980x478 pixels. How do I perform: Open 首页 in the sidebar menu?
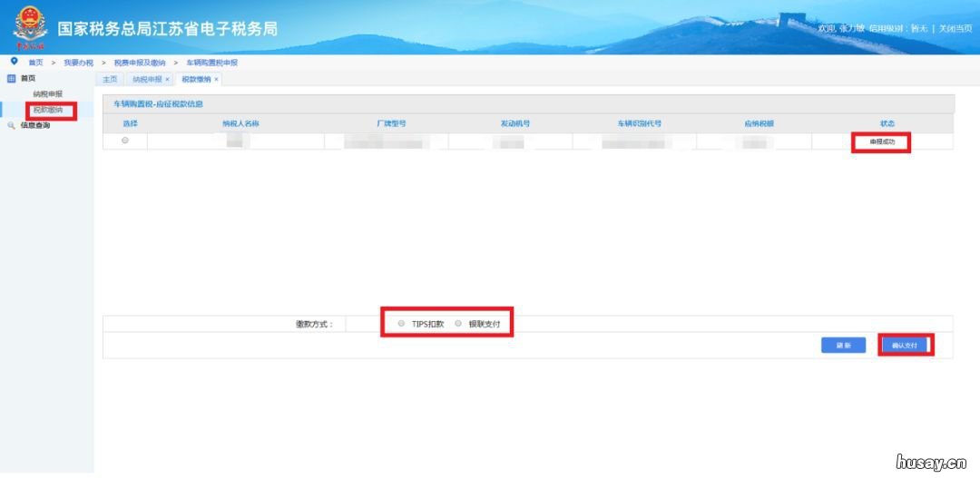[x=28, y=78]
